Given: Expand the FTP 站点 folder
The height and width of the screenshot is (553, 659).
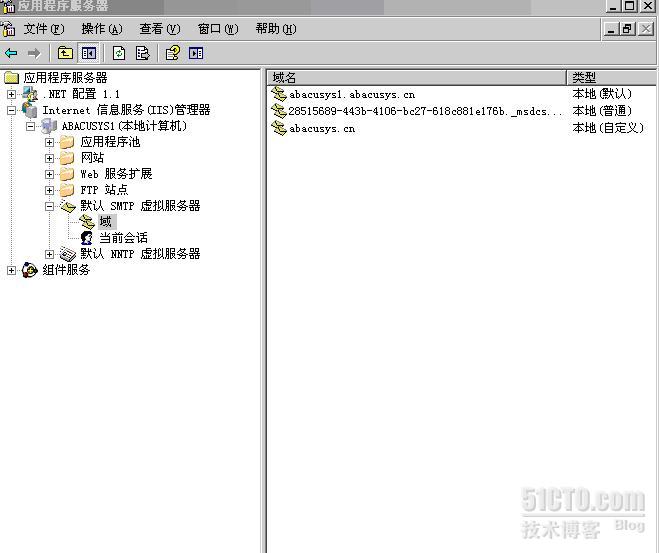Looking at the screenshot, I should point(49,190).
